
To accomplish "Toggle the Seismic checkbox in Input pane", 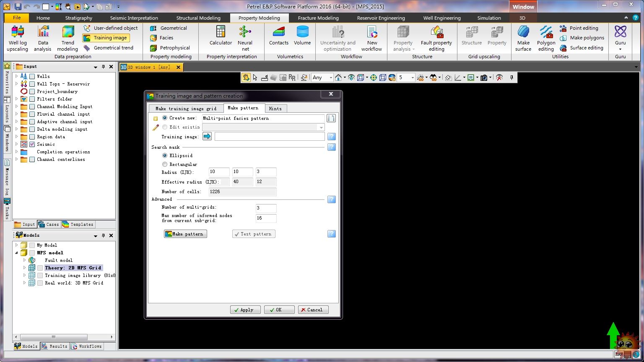I will 32,144.
